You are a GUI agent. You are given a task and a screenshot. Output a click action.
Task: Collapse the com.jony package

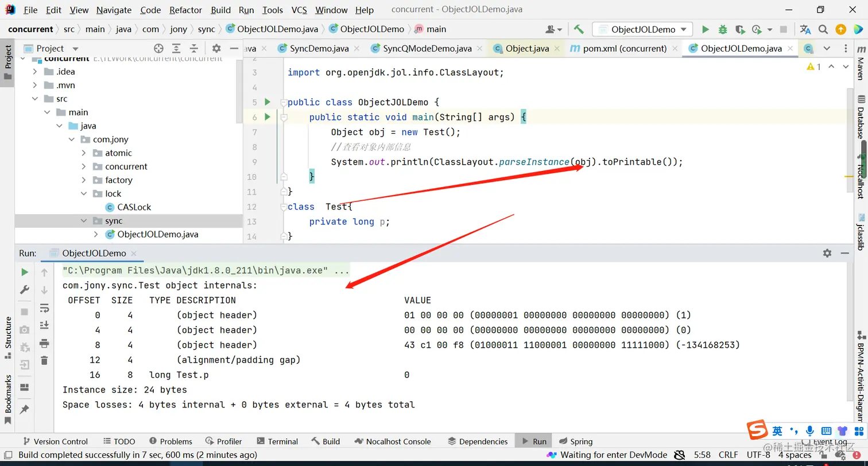(72, 139)
